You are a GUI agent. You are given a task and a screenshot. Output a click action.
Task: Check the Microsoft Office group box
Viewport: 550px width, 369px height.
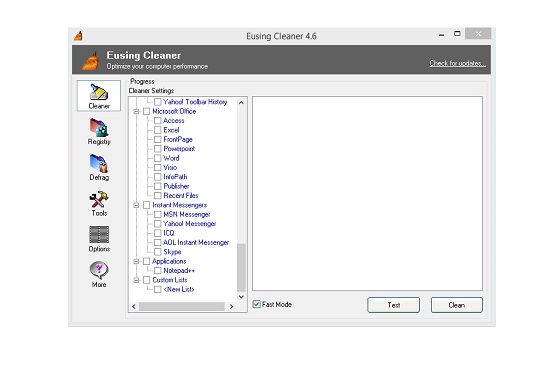click(147, 111)
